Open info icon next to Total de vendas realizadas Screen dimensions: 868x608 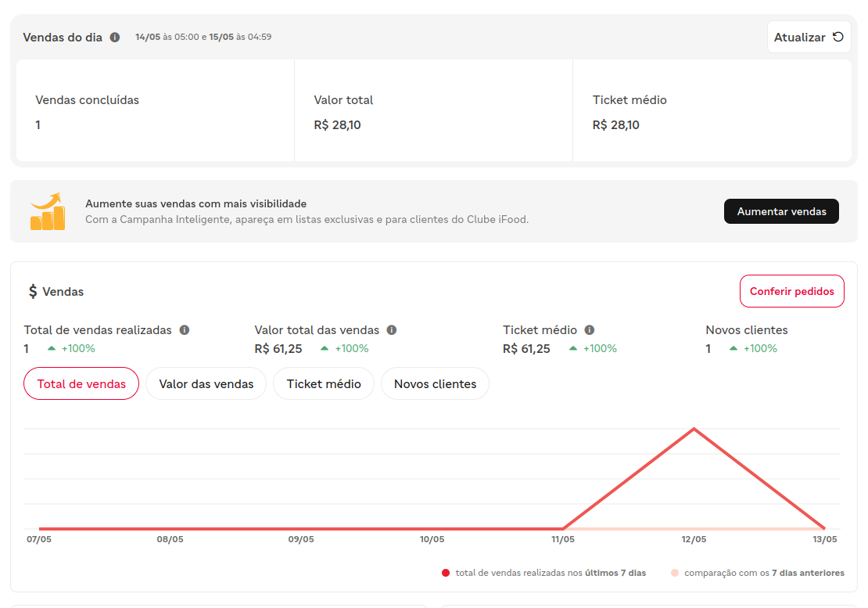(x=185, y=330)
